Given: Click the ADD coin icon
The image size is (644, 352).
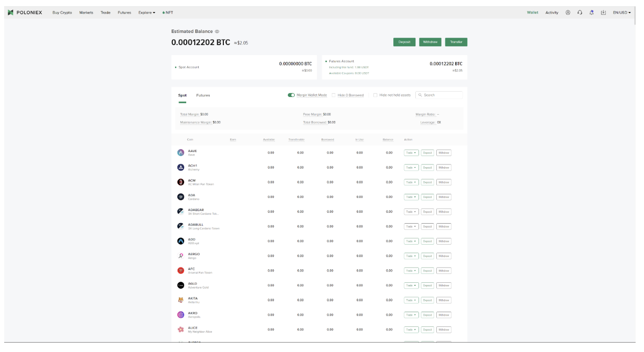Looking at the screenshot, I should click(181, 241).
